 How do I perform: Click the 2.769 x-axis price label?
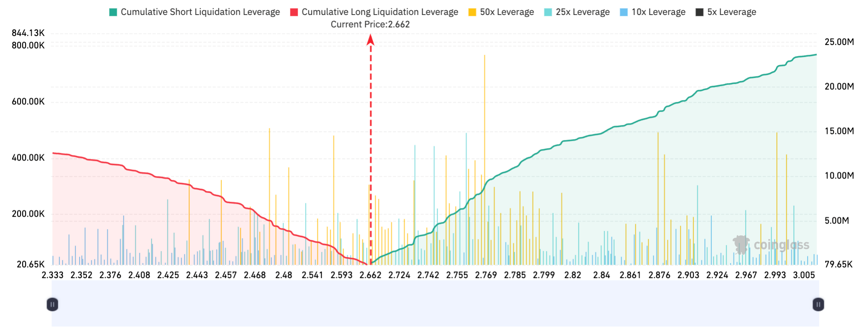pyautogui.click(x=486, y=275)
